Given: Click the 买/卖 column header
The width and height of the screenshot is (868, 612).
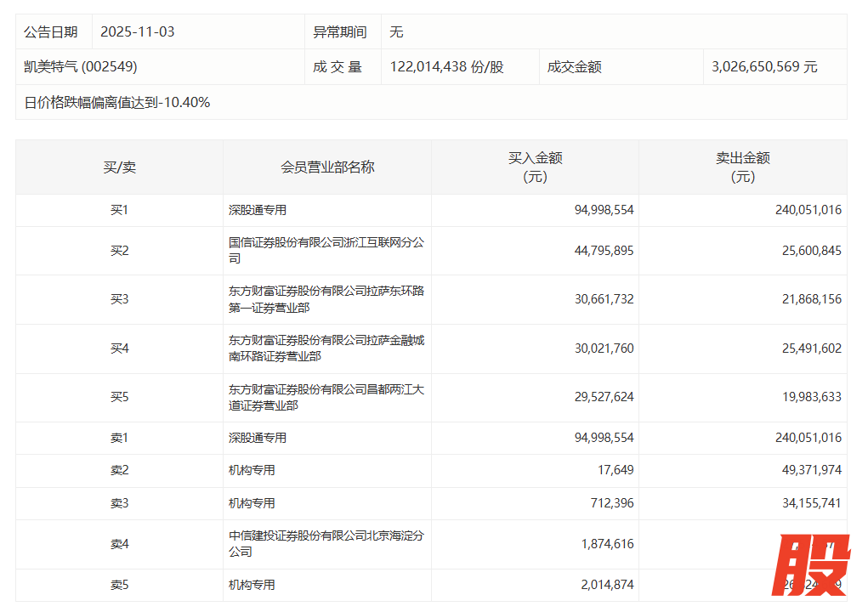Looking at the screenshot, I should point(119,167).
